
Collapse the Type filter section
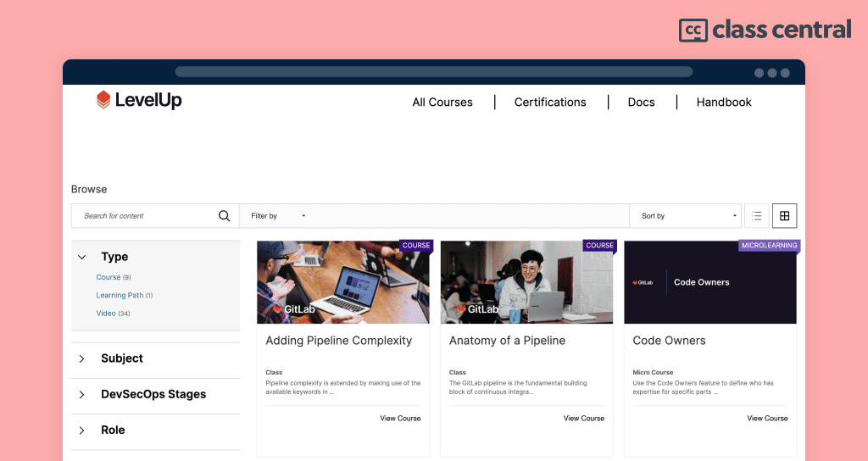[x=82, y=257]
